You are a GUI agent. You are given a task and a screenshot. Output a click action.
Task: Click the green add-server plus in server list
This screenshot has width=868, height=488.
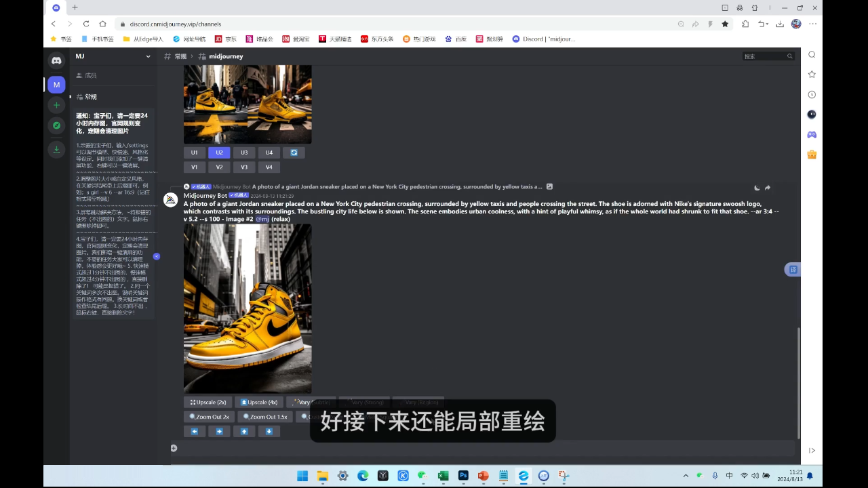[56, 105]
